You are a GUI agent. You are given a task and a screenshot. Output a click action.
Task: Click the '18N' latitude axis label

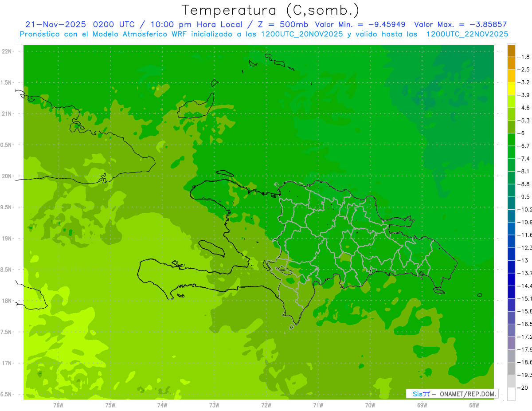point(8,301)
